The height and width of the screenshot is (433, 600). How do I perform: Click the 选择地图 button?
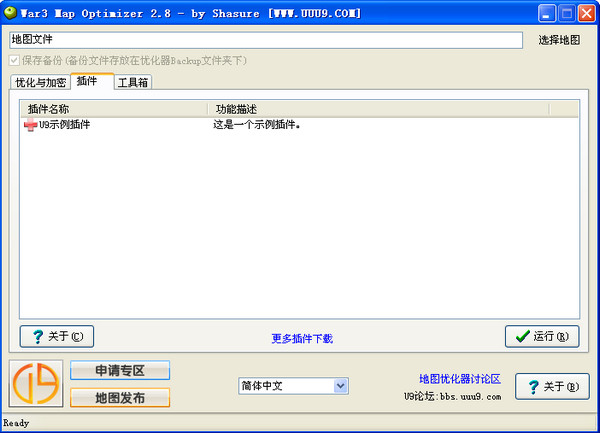[x=559, y=40]
